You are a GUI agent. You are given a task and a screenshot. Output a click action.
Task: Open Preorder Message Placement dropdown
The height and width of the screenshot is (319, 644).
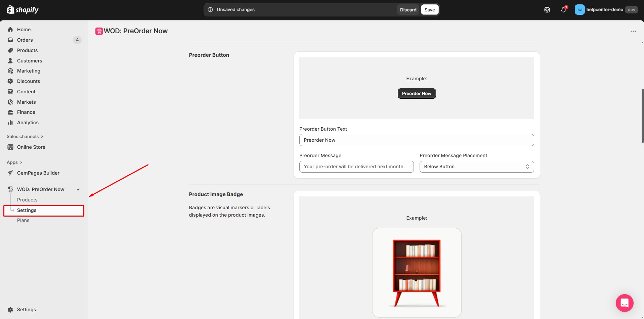pyautogui.click(x=477, y=167)
